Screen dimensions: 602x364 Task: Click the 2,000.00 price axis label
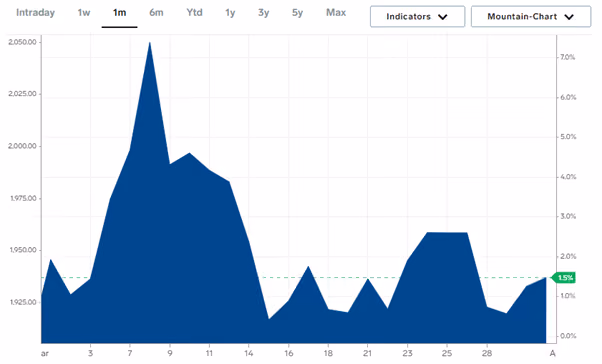pos(22,146)
